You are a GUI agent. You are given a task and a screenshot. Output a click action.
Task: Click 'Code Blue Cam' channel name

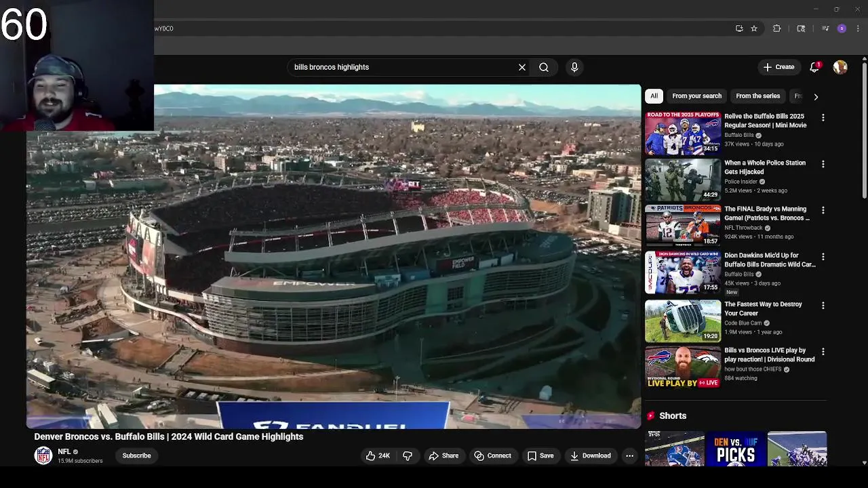click(743, 323)
